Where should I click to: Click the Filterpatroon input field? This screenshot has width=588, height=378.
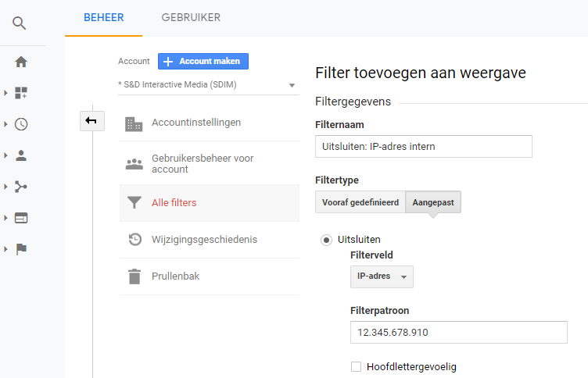(459, 332)
